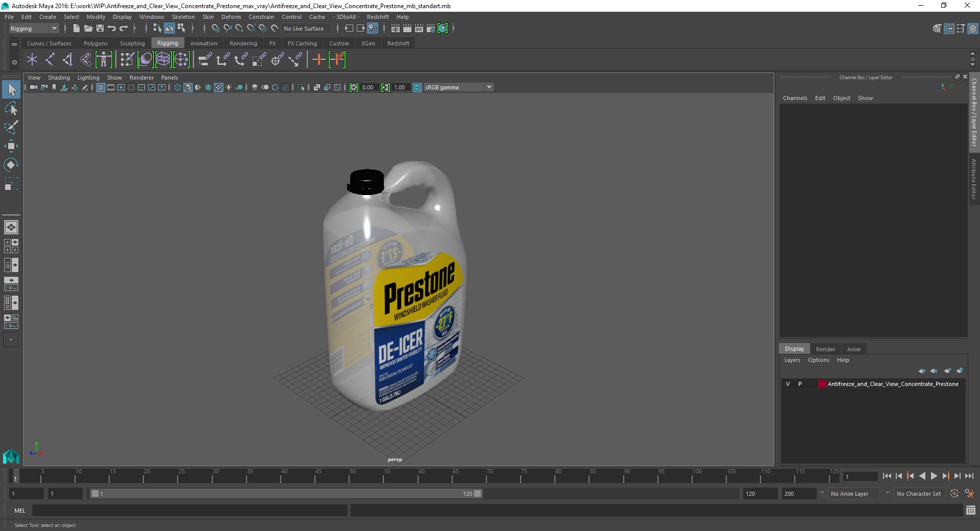Toggle layer visibility V box for Antifreeze layer

pyautogui.click(x=788, y=384)
